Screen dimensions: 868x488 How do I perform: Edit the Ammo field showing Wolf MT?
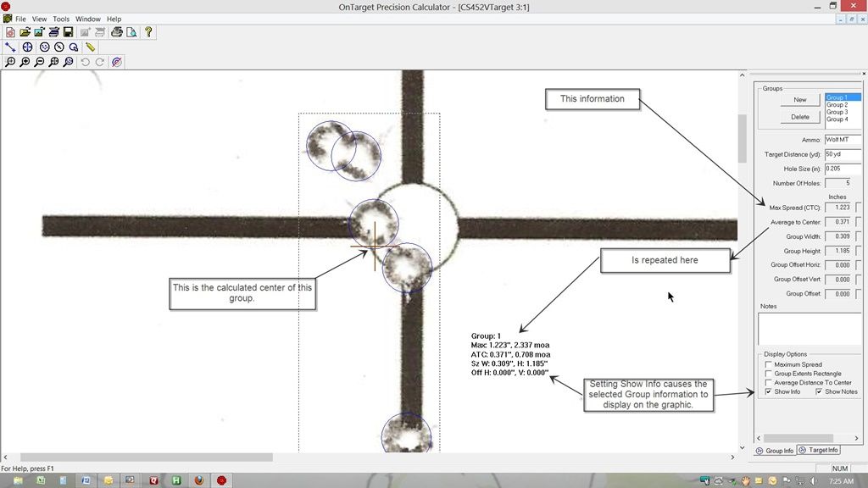841,139
